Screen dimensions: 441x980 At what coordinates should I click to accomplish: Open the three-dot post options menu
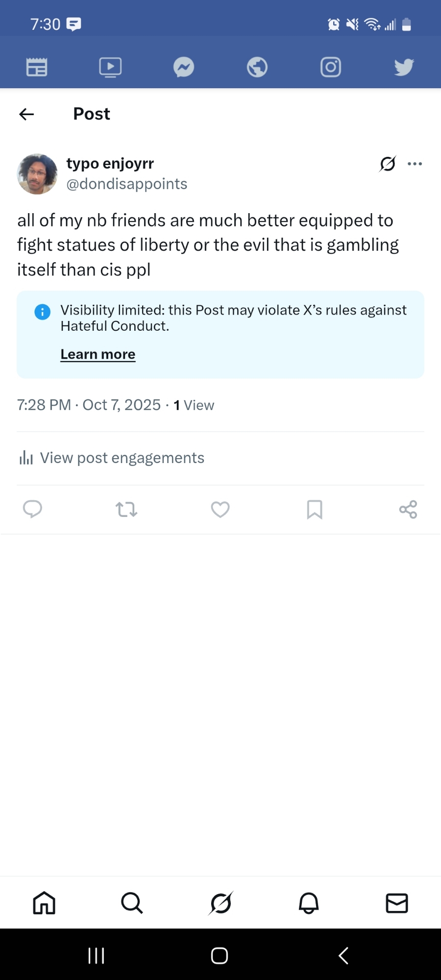click(415, 164)
